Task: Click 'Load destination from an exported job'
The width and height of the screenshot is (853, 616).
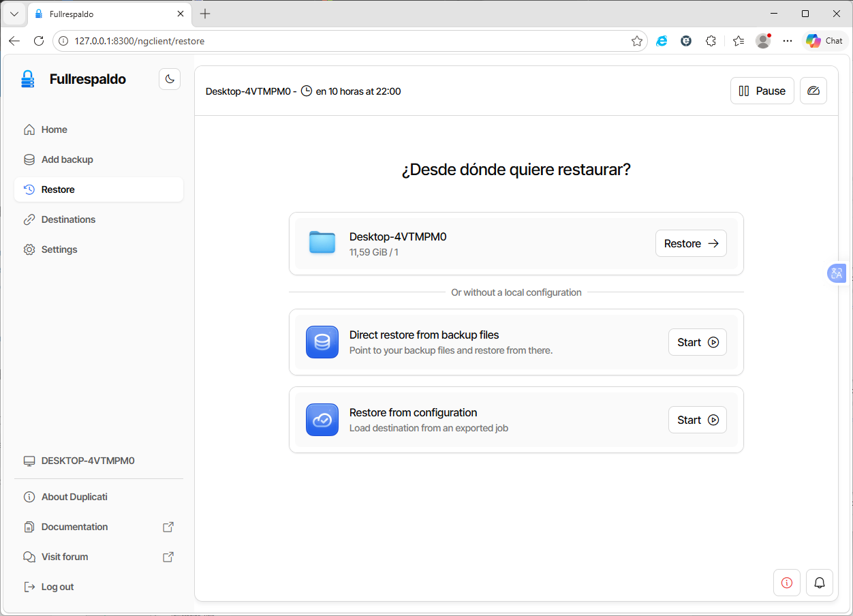Action: (429, 428)
